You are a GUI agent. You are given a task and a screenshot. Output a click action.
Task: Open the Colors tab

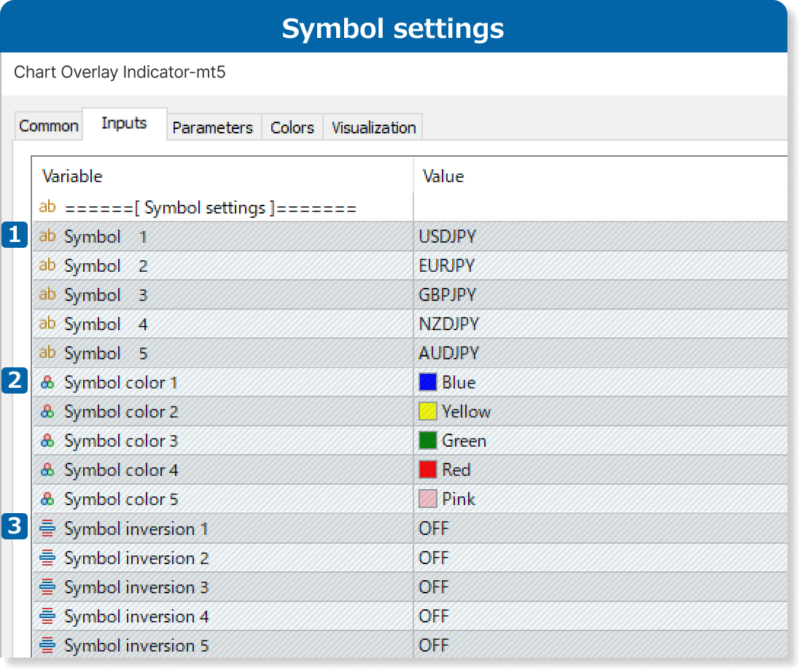coord(292,128)
